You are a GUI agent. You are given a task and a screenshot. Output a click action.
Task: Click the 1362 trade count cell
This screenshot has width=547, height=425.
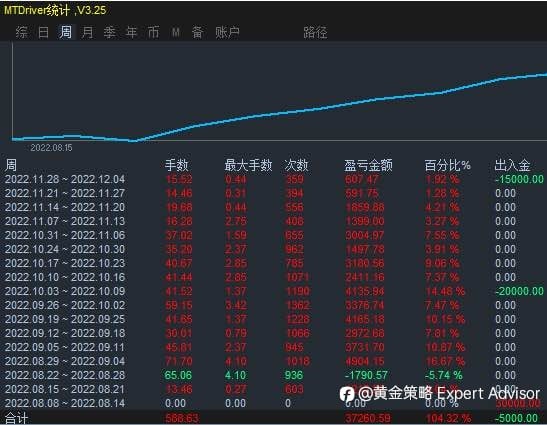(298, 305)
